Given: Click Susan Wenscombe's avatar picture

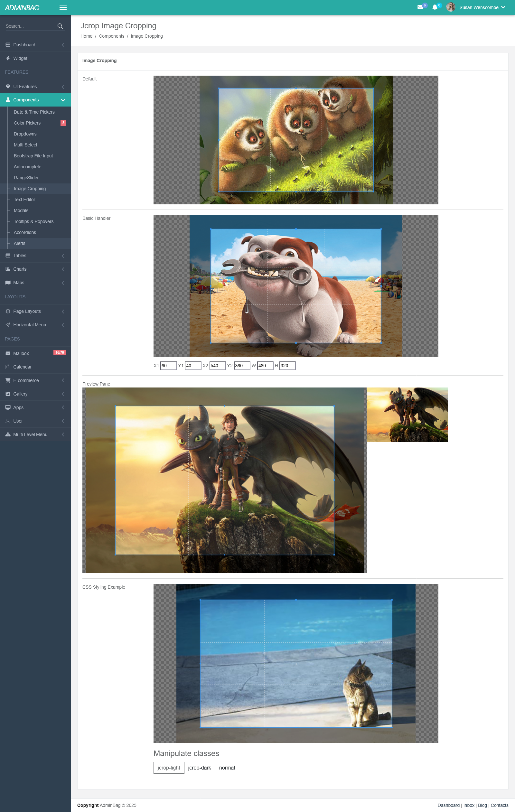Looking at the screenshot, I should coord(451,7).
